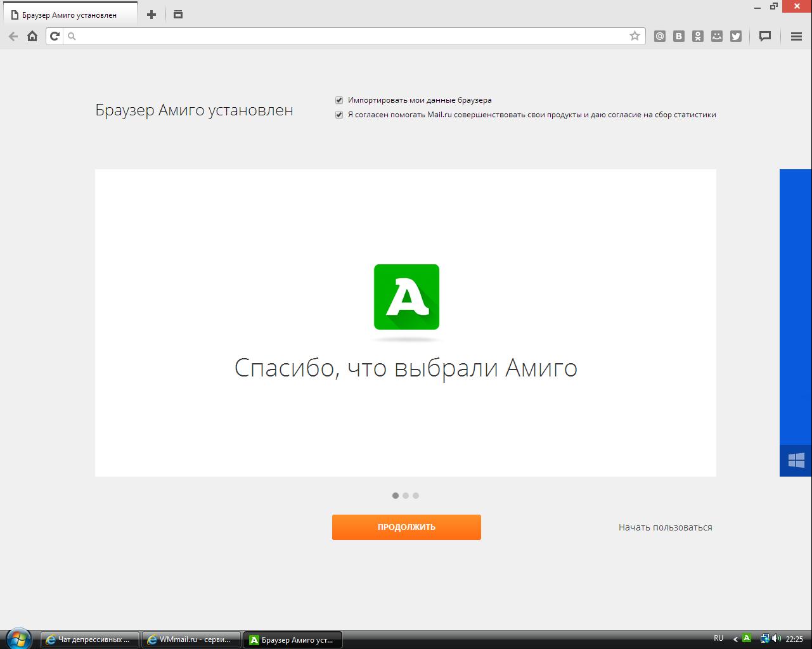Viewport: 812px width, 649px height.
Task: Open My World smiley icon
Action: click(717, 36)
